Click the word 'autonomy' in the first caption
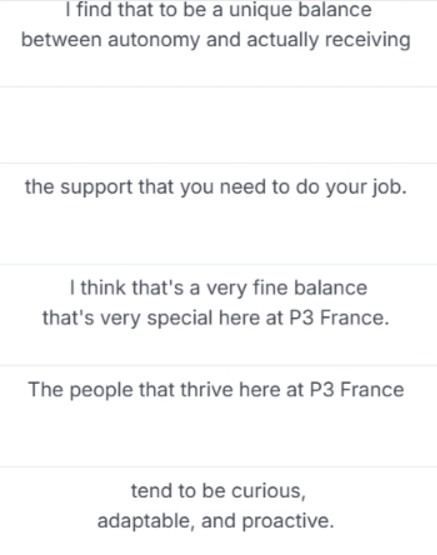Screen dimensions: 437x555 pyautogui.click(x=154, y=40)
